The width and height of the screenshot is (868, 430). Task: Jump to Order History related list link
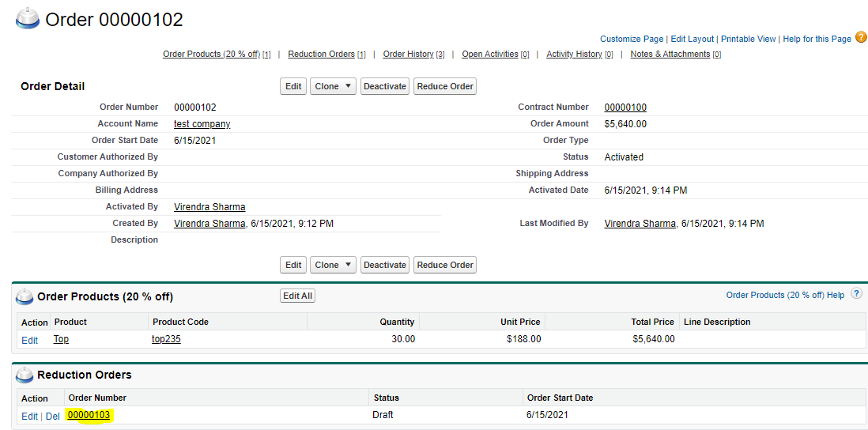408,55
